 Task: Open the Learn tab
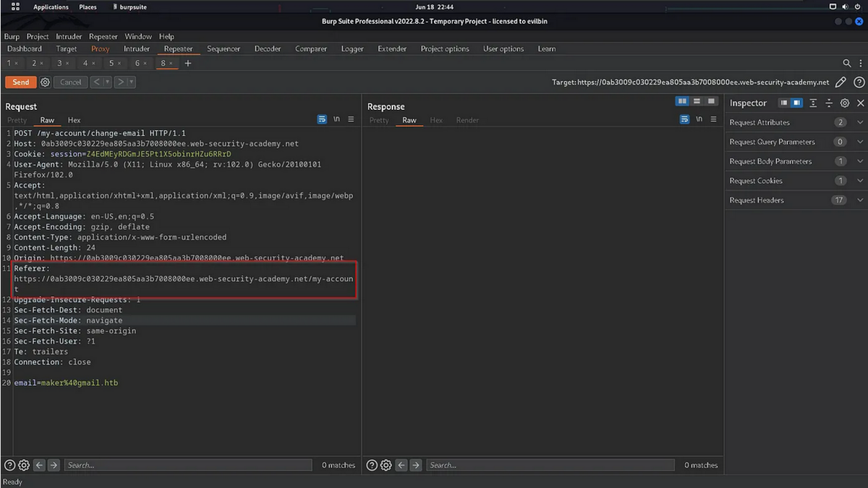[x=547, y=48]
